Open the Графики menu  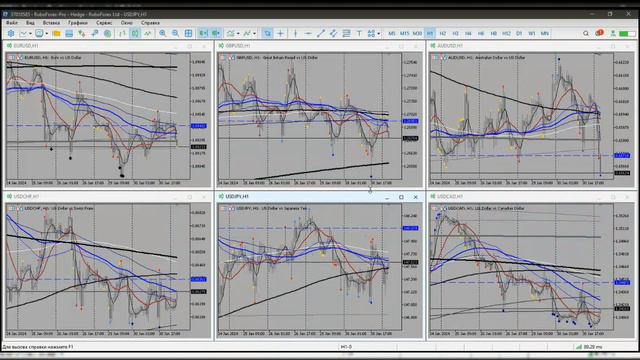(78, 23)
